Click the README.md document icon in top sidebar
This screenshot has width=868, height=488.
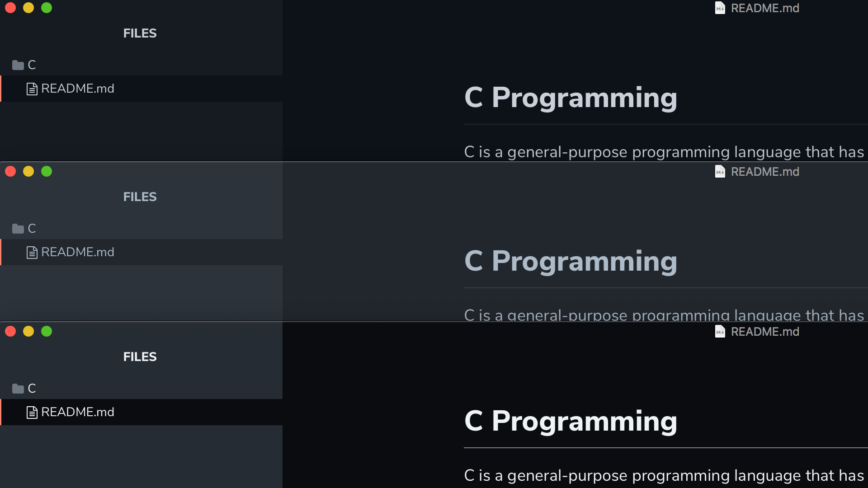coord(32,89)
